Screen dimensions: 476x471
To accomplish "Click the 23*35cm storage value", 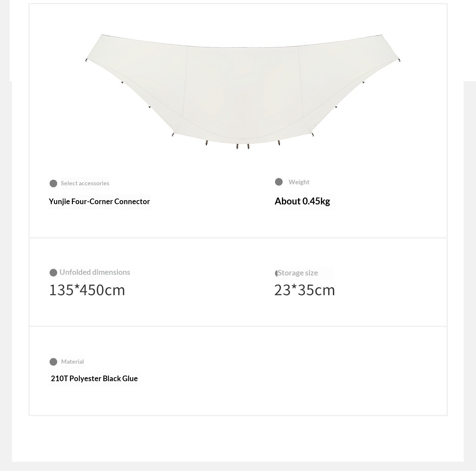I will click(304, 290).
